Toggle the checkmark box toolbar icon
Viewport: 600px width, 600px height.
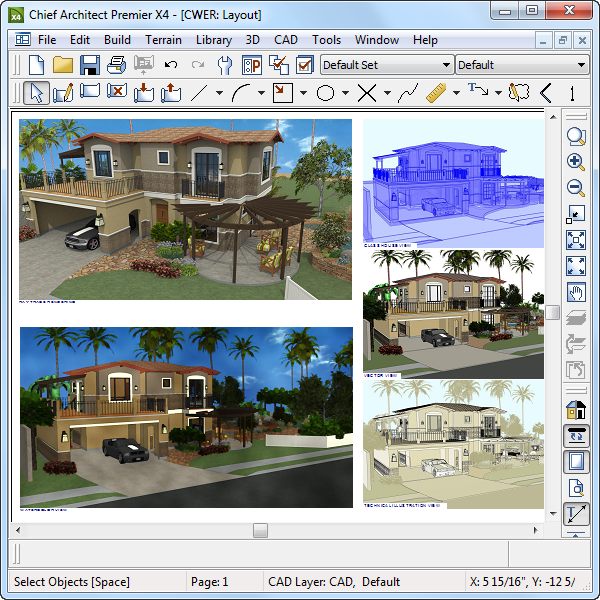pos(305,65)
